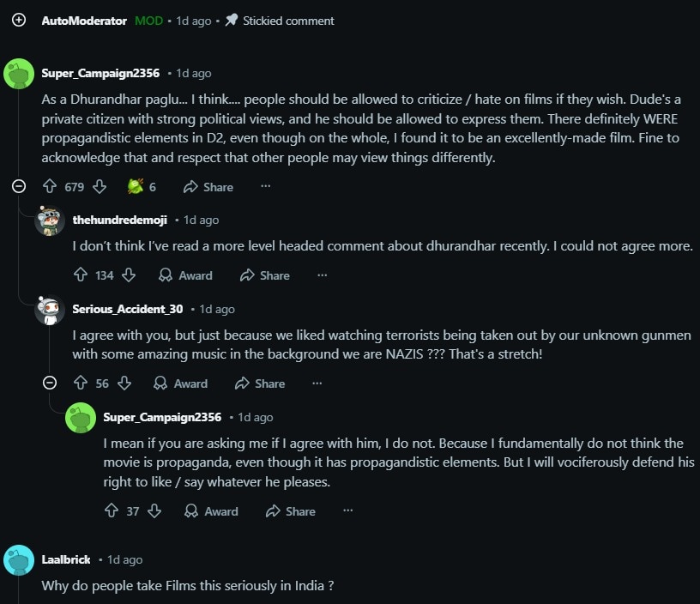Share the top Super_Campaign2356 comment
This screenshot has height=604, width=700.
pyautogui.click(x=208, y=186)
